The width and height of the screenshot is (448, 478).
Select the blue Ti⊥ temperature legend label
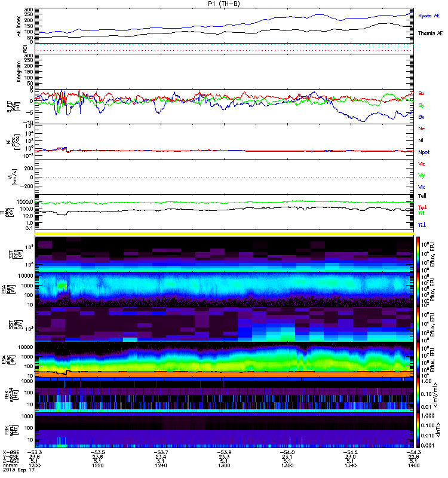pos(422,225)
